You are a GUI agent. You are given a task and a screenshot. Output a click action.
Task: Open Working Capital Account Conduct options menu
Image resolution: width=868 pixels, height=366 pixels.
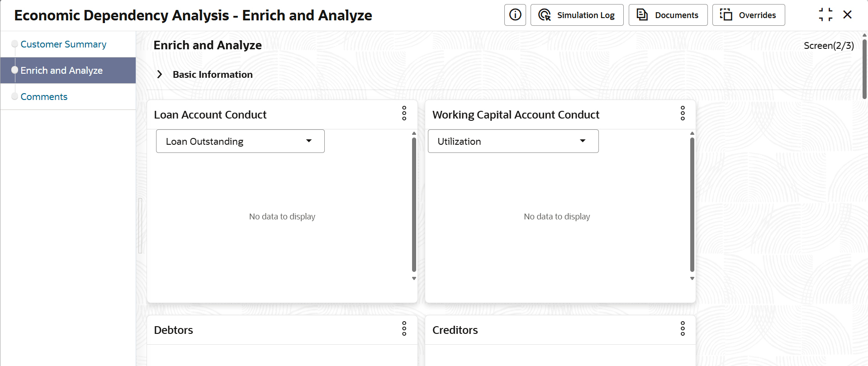click(683, 113)
